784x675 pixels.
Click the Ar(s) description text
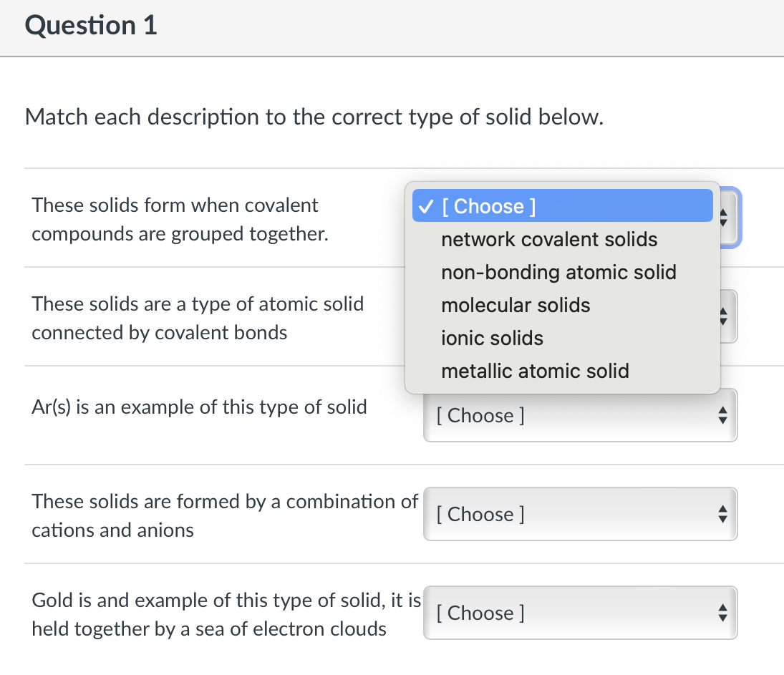(x=199, y=407)
